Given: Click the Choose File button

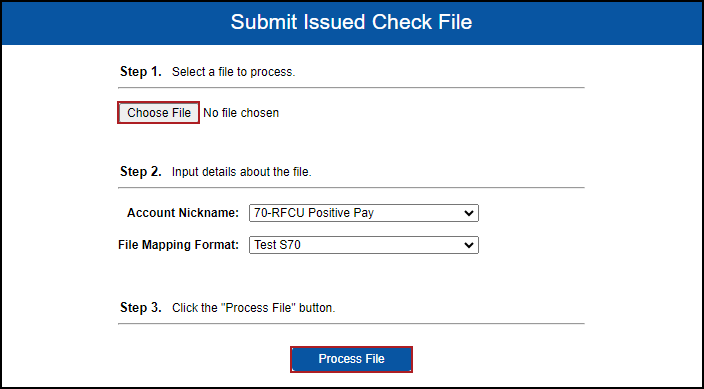Looking at the screenshot, I should [158, 113].
